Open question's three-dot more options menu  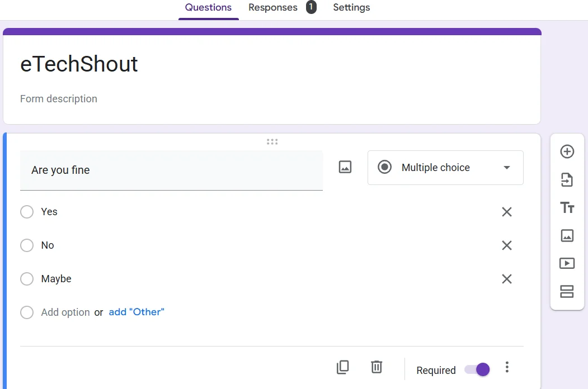point(507,367)
